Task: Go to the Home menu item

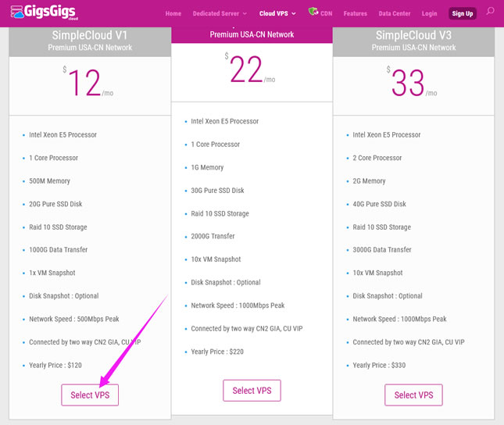Action: coord(173,14)
